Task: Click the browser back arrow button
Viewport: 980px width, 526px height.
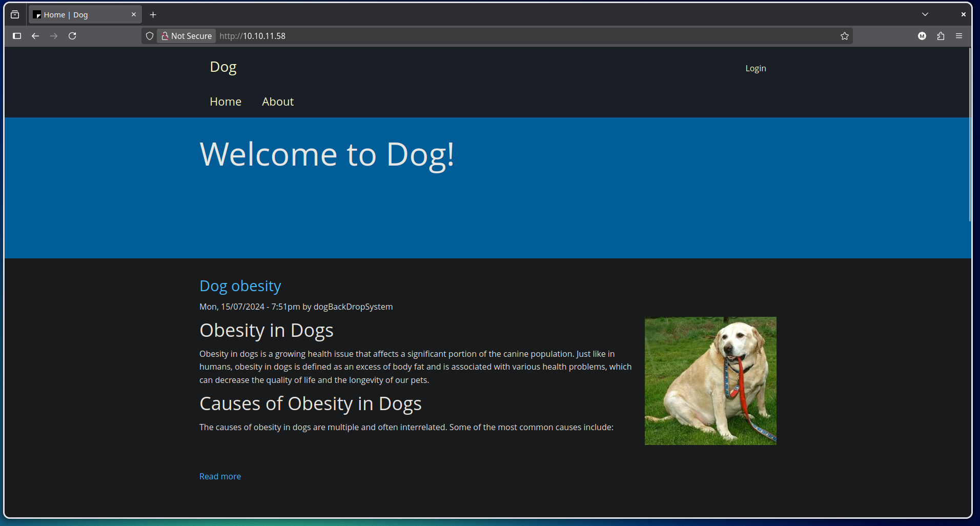Action: (x=35, y=36)
